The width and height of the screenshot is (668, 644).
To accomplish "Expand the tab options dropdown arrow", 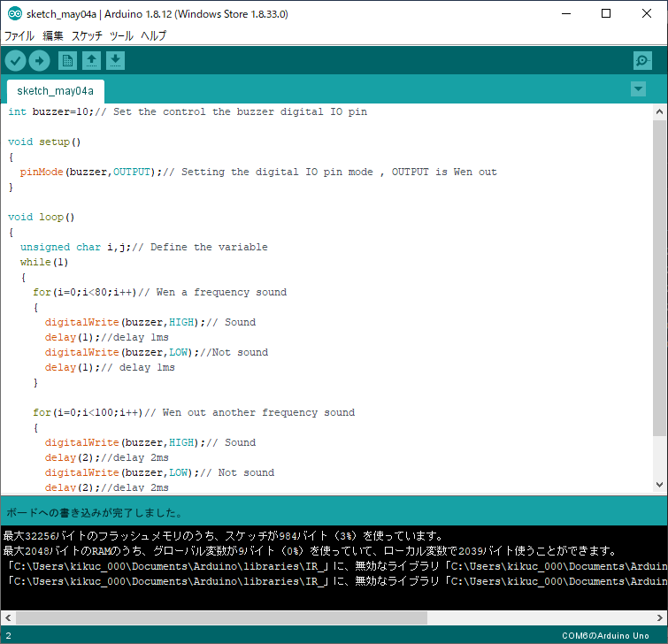I will coord(638,89).
